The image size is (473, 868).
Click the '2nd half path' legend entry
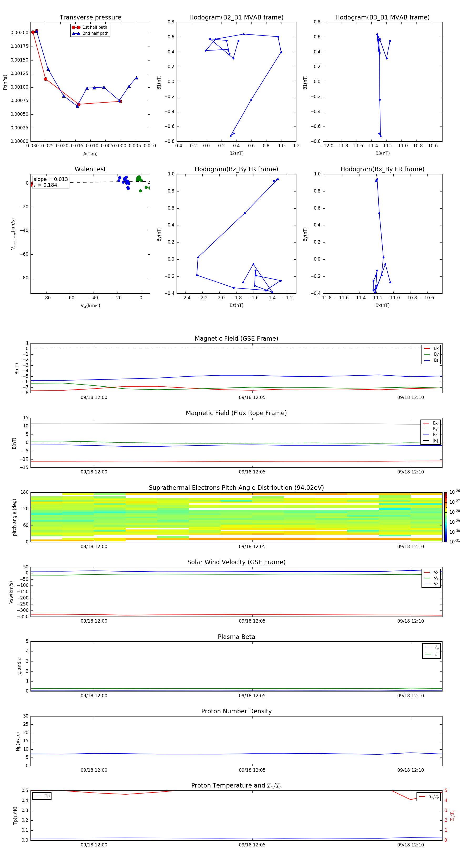point(90,33)
